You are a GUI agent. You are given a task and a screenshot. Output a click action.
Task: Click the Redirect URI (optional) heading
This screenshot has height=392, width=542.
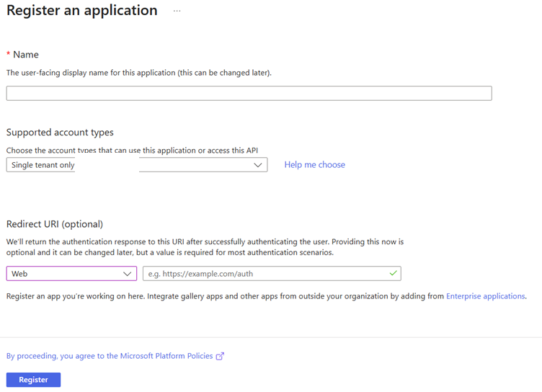tap(55, 224)
